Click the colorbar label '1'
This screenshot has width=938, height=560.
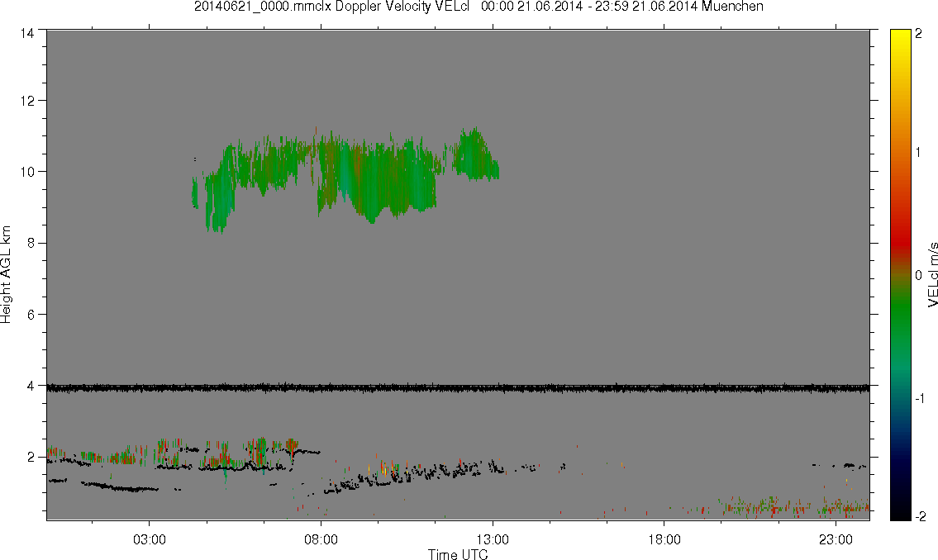coord(919,153)
